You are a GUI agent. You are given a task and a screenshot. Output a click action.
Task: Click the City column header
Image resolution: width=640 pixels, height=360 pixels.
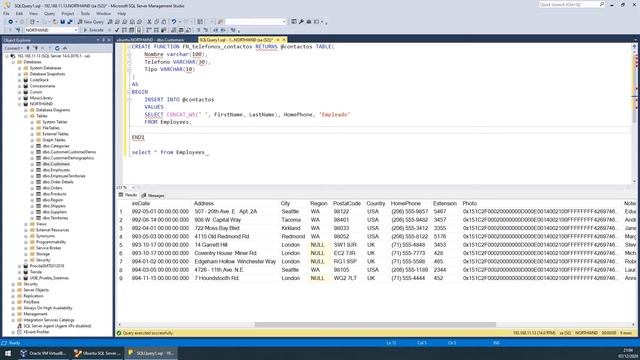(285, 203)
